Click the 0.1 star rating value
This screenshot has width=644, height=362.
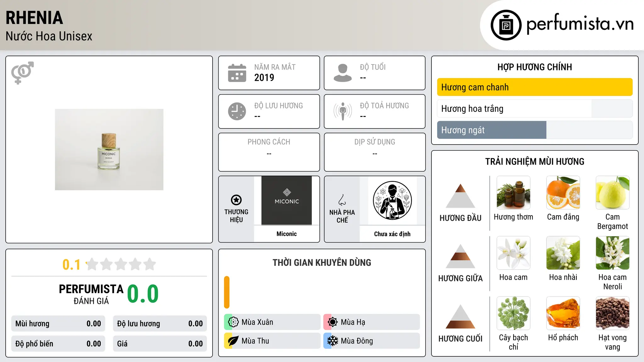tap(71, 265)
